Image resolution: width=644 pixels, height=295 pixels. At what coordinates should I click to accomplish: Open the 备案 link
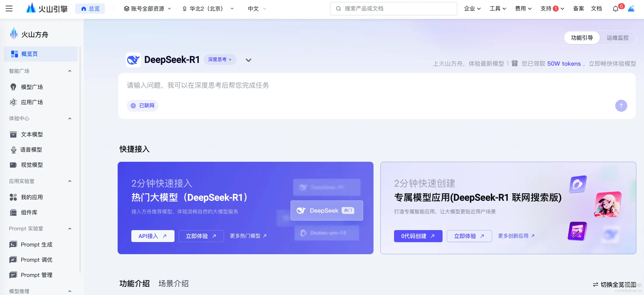point(578,9)
